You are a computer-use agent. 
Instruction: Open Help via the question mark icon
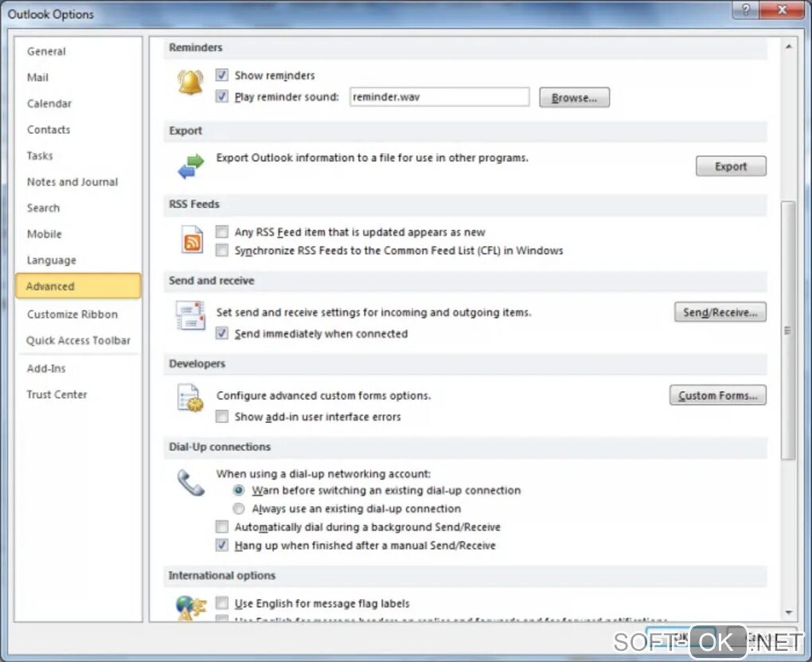pyautogui.click(x=745, y=10)
